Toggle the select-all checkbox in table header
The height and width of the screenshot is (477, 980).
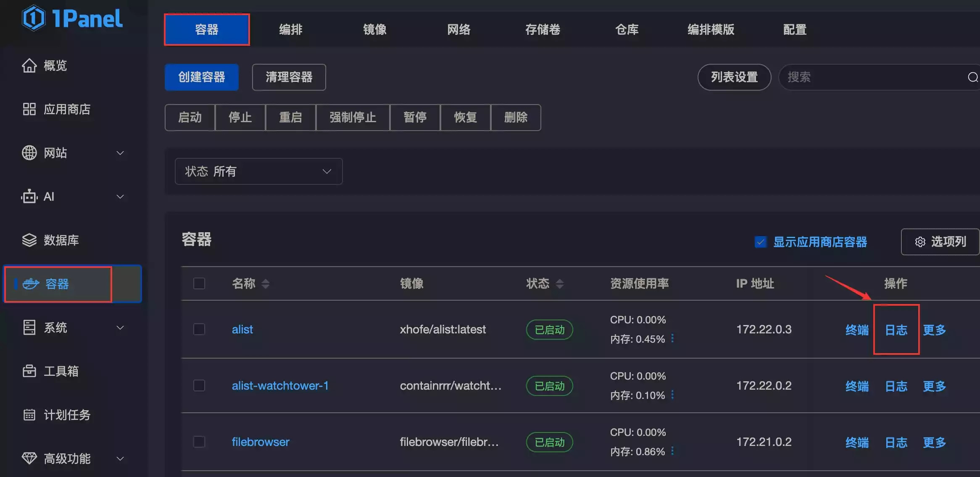[x=199, y=283]
